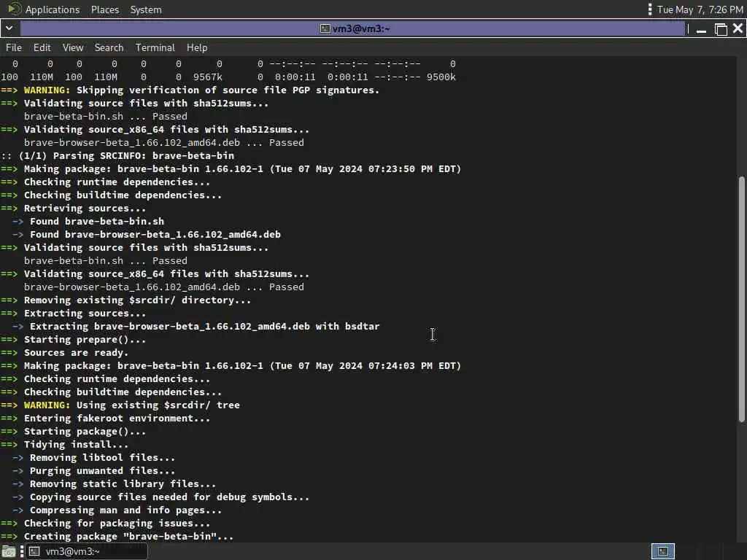This screenshot has width=747, height=560.
Task: Click the 'Making package' line timestamped 07:23:50 PM
Action: (231, 169)
